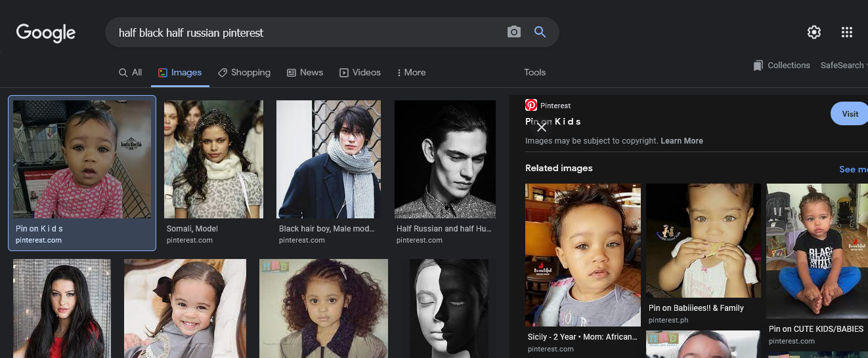Screen dimensions: 868x358
Task: Click Pinterest site name in preview header
Action: tap(555, 106)
